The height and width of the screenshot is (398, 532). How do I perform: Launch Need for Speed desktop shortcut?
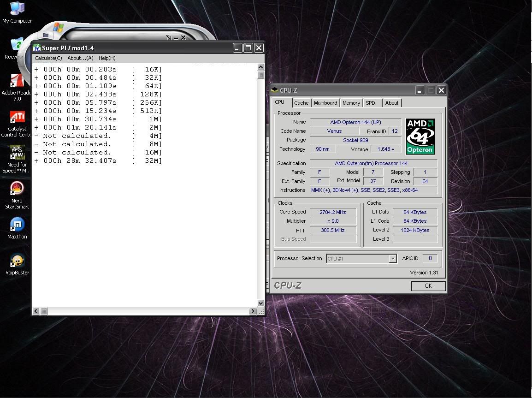(x=17, y=160)
